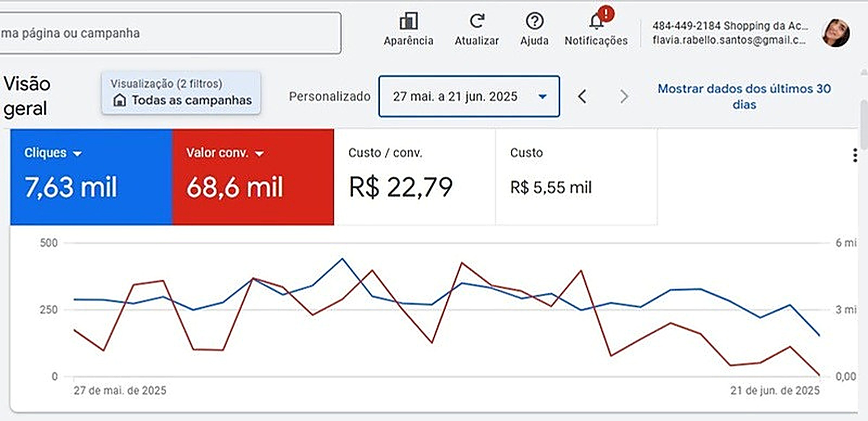
Task: Click the home icon in Todas as campanhas
Action: [x=119, y=100]
